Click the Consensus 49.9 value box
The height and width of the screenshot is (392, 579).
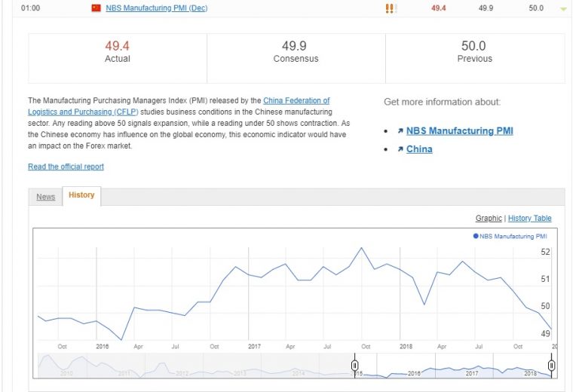(x=296, y=52)
